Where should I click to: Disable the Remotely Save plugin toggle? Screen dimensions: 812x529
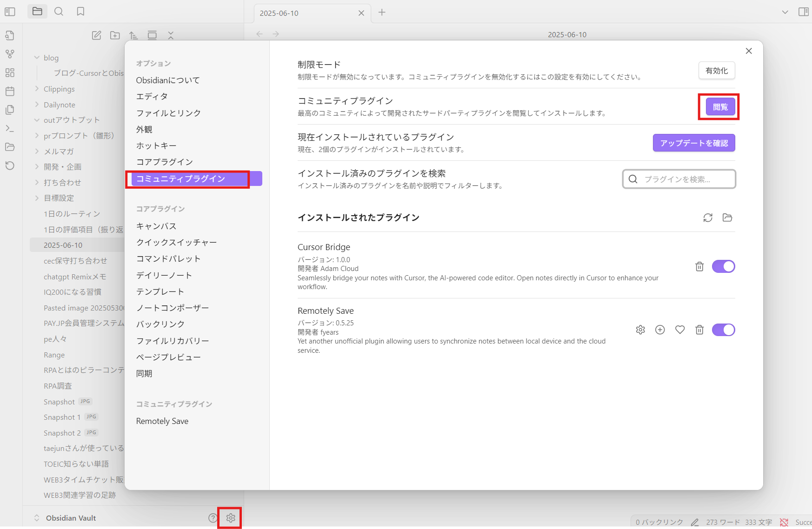coord(723,330)
